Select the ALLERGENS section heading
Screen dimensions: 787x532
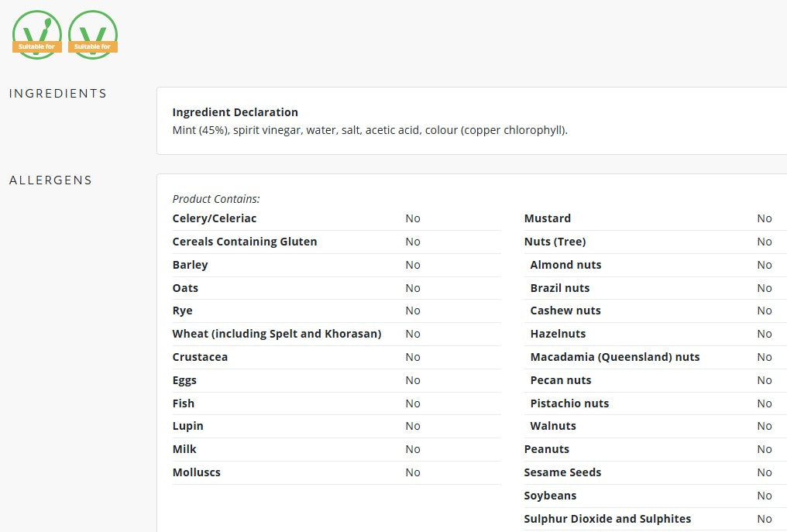pos(50,180)
